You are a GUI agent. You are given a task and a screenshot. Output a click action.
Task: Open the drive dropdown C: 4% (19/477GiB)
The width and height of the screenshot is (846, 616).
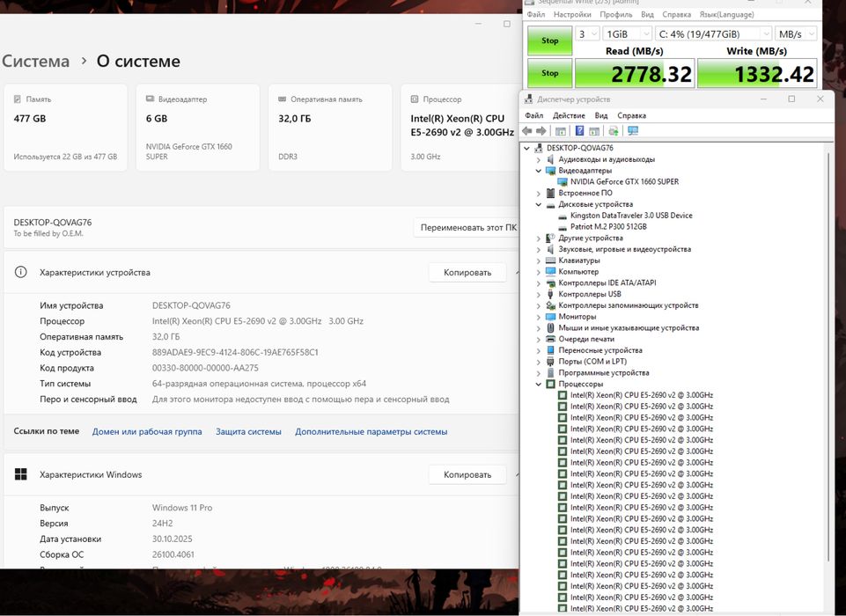click(x=714, y=34)
